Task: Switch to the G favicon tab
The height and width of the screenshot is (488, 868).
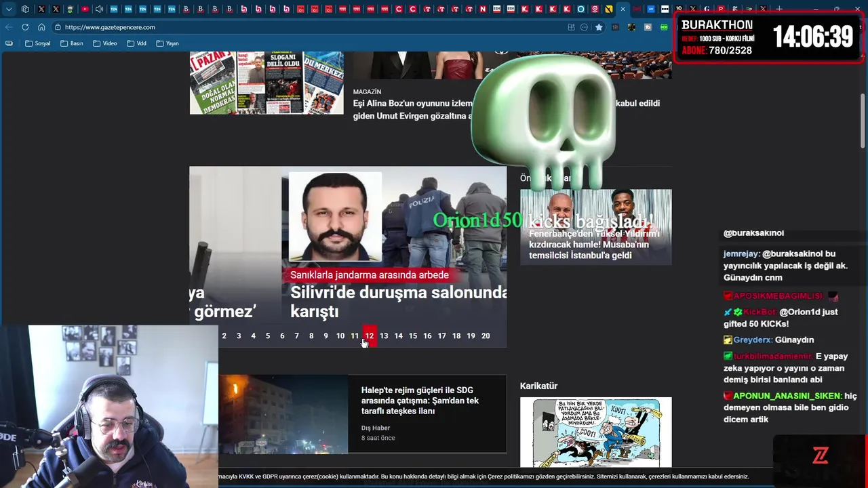Action: (707, 9)
